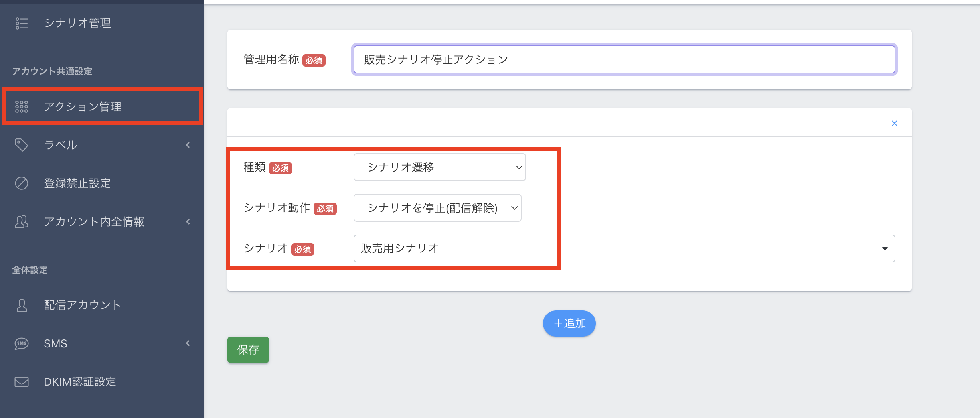
Task: Click the label tag icon
Action: (x=22, y=145)
